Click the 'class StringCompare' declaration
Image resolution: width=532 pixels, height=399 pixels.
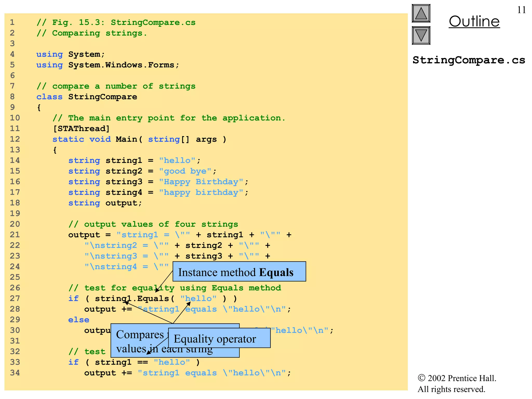click(87, 97)
